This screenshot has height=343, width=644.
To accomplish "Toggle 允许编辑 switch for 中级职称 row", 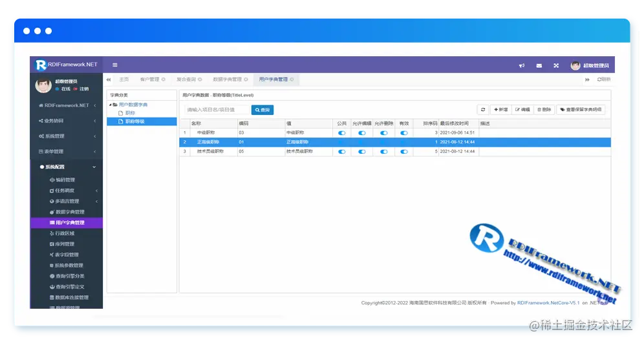I will coord(362,133).
